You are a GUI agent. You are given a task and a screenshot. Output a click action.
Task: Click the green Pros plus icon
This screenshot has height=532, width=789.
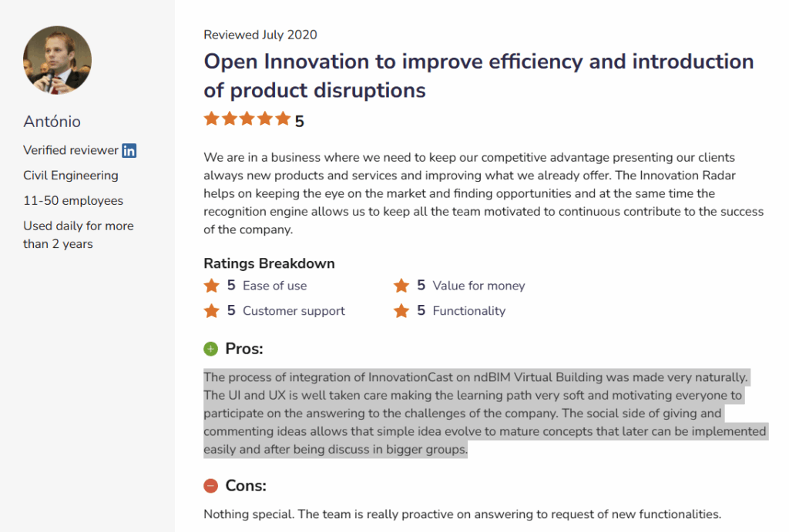point(211,350)
